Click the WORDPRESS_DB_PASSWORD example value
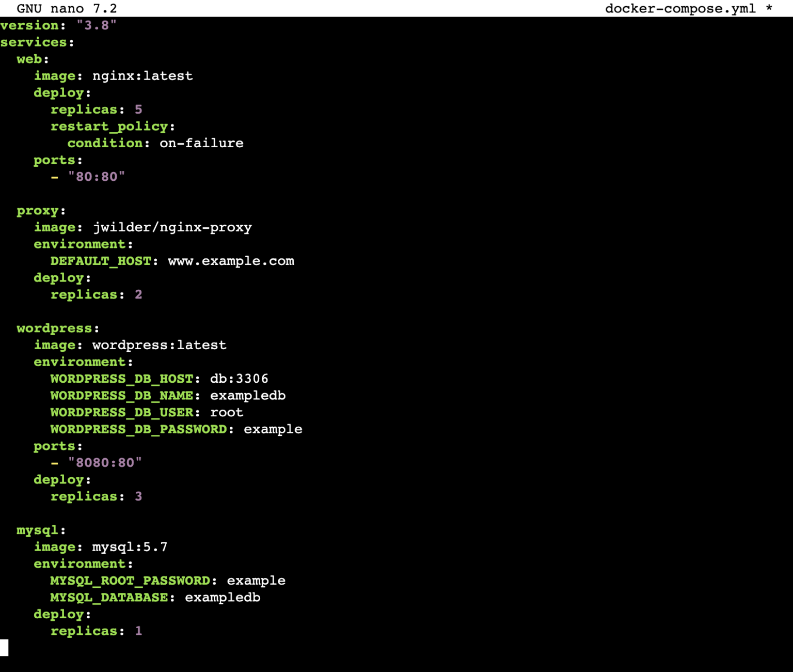The width and height of the screenshot is (793, 672). [273, 429]
